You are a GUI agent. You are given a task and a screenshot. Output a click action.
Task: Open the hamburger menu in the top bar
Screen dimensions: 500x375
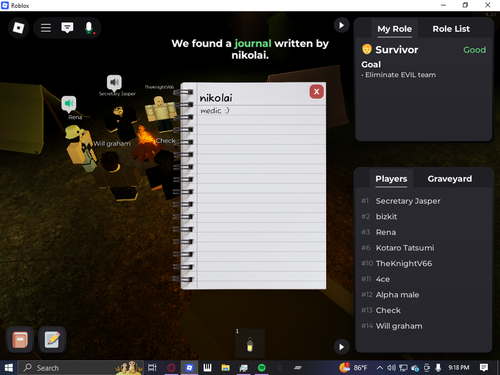[46, 28]
